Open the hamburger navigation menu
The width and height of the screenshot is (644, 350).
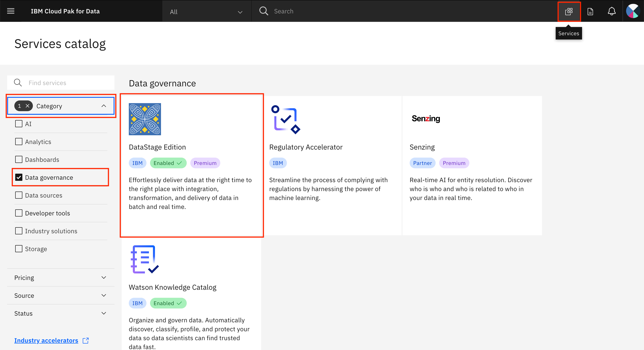click(x=11, y=11)
